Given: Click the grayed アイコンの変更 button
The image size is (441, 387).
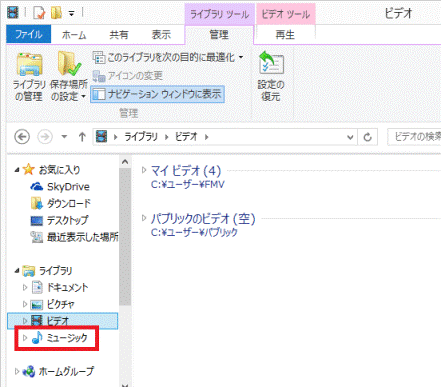Looking at the screenshot, I should tap(127, 76).
